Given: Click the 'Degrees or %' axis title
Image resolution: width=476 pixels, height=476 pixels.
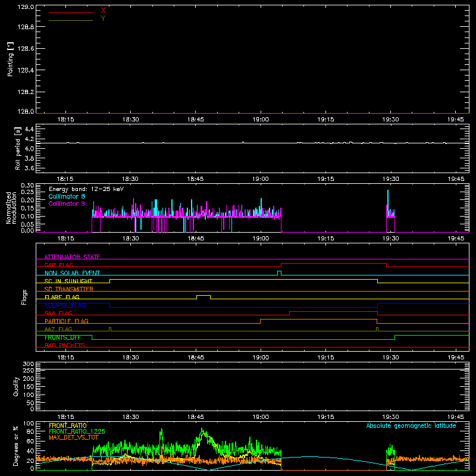Looking at the screenshot, I should pos(16,446).
